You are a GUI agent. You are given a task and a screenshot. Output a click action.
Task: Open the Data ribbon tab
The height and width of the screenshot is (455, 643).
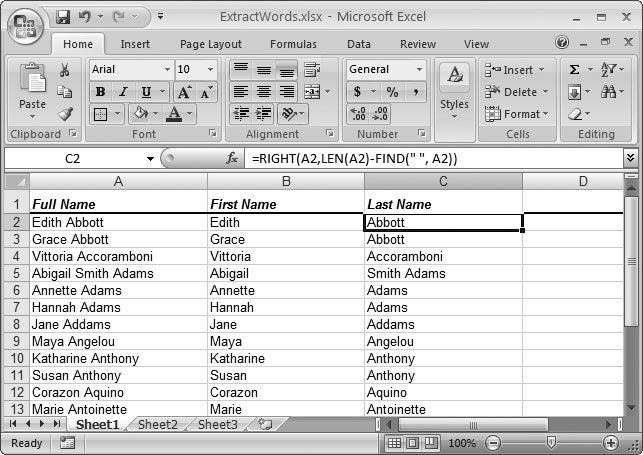(359, 44)
